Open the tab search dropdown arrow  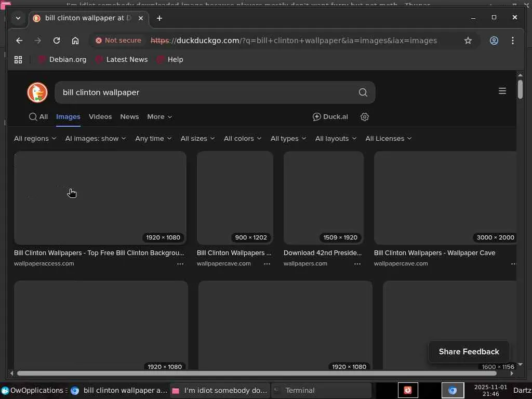18,18
